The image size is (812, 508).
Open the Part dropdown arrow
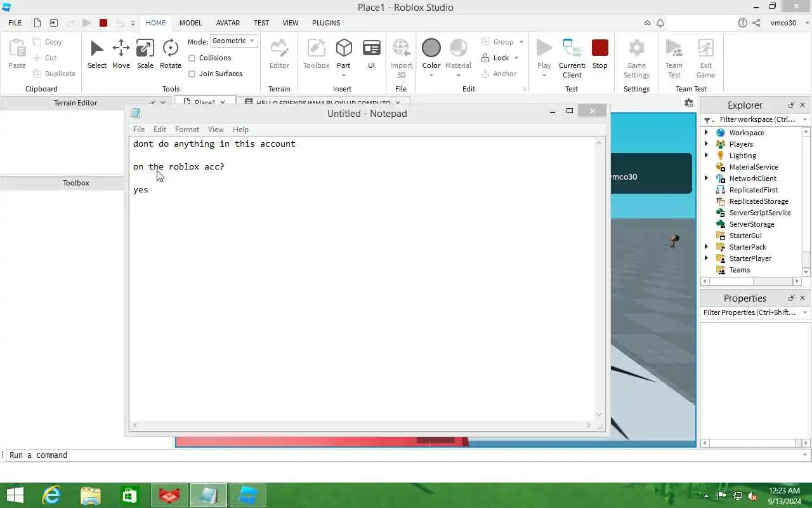pos(343,75)
